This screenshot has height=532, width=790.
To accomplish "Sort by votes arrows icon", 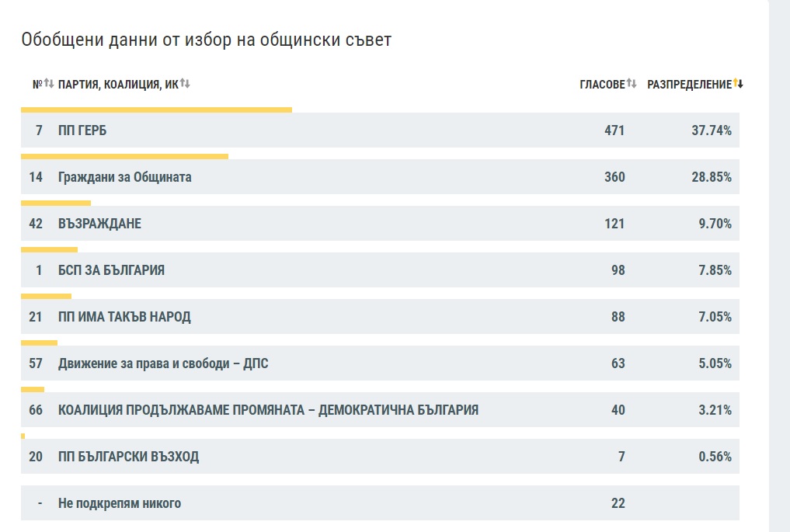I will (x=632, y=83).
